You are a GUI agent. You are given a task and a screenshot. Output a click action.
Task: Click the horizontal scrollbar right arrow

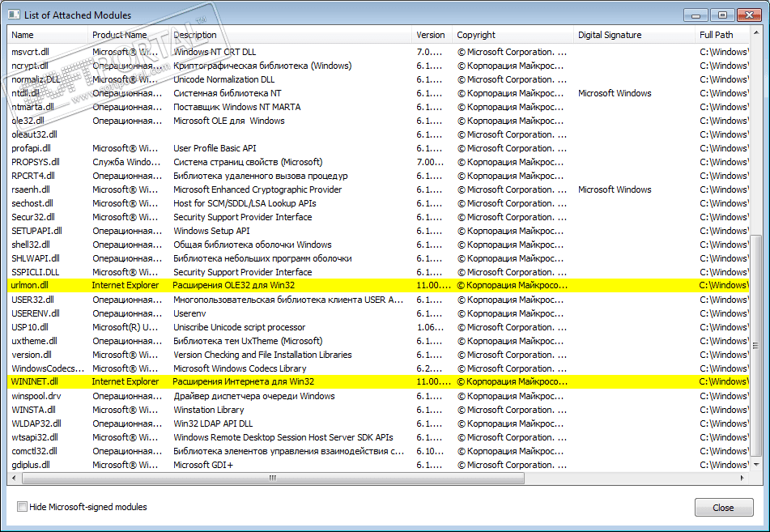[742, 478]
